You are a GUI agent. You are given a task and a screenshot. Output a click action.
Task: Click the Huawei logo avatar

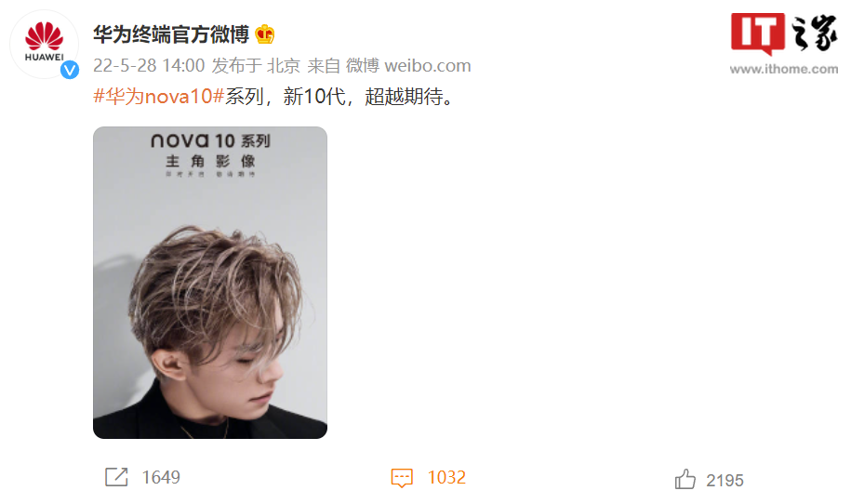[45, 44]
